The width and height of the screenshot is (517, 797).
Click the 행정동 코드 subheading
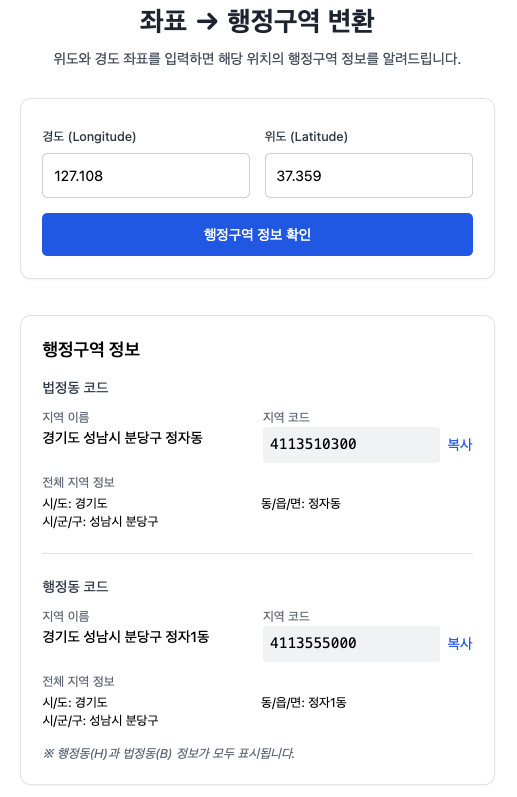[x=75, y=587]
